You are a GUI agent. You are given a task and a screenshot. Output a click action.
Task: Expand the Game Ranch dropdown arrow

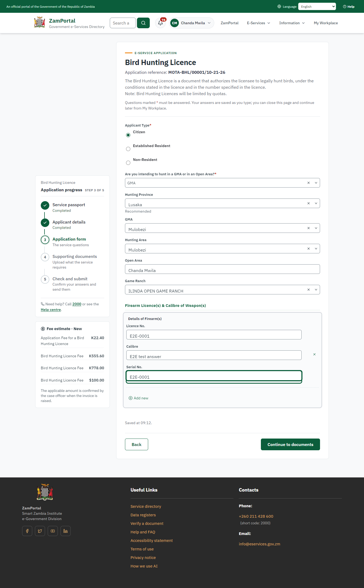point(316,290)
